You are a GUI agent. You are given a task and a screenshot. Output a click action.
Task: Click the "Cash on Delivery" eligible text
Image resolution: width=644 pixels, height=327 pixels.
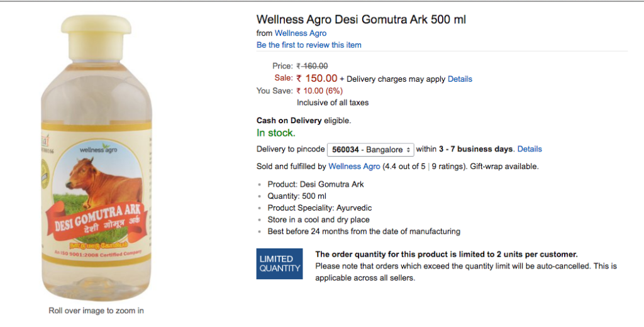click(x=303, y=120)
